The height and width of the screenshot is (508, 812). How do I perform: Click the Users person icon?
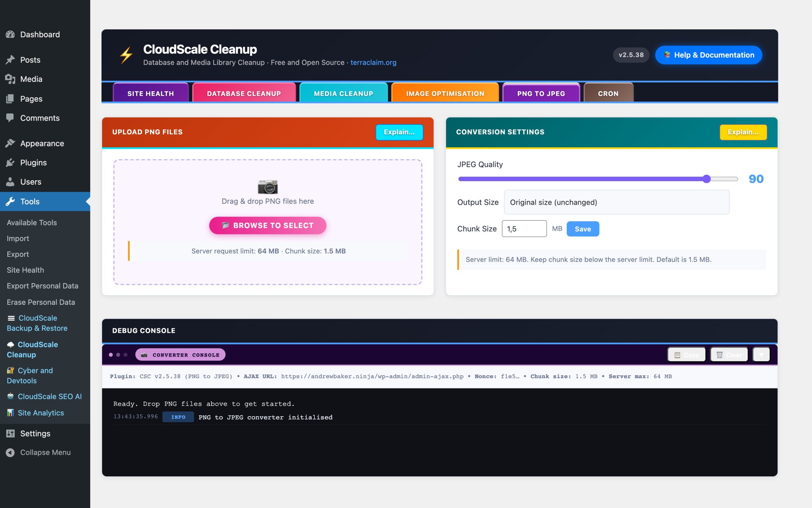tap(10, 182)
